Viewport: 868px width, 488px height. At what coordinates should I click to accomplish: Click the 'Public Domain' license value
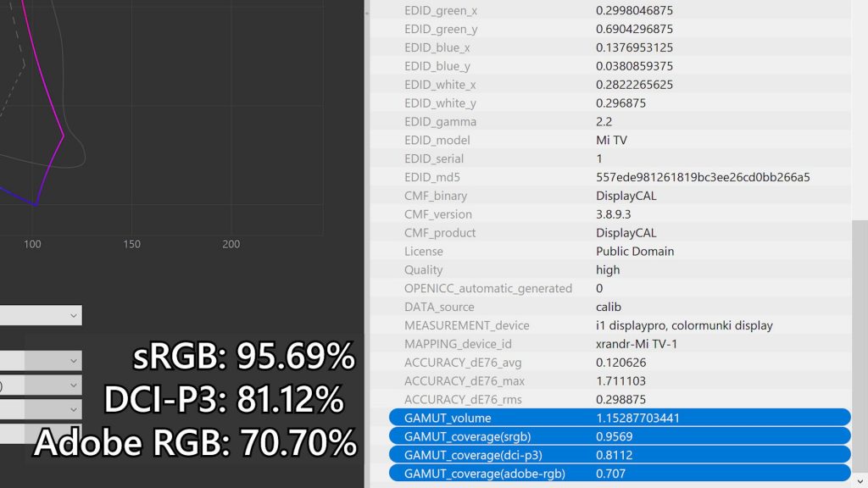(x=635, y=251)
